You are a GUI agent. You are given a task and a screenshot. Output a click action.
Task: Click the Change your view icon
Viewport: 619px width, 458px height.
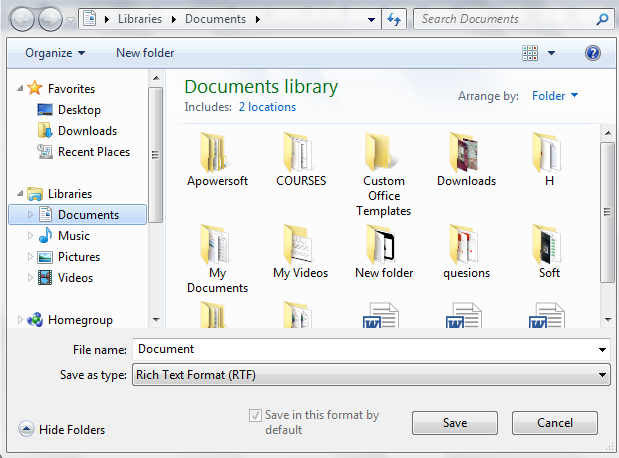530,53
